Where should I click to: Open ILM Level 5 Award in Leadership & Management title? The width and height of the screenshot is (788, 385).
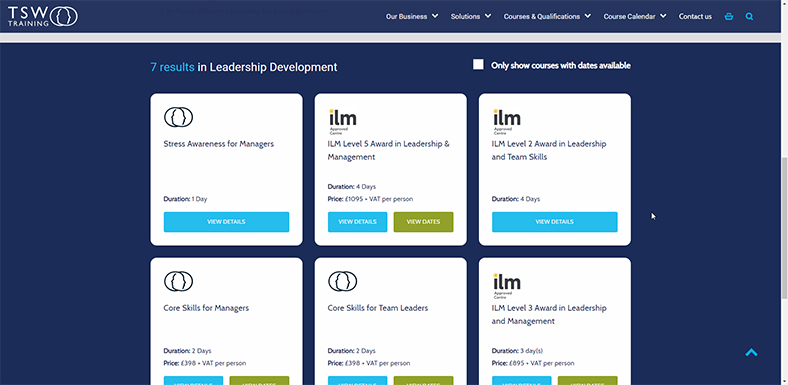[388, 150]
